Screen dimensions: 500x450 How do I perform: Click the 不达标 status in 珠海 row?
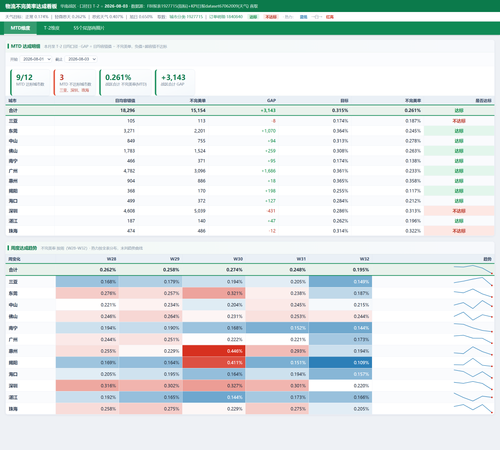(459, 231)
